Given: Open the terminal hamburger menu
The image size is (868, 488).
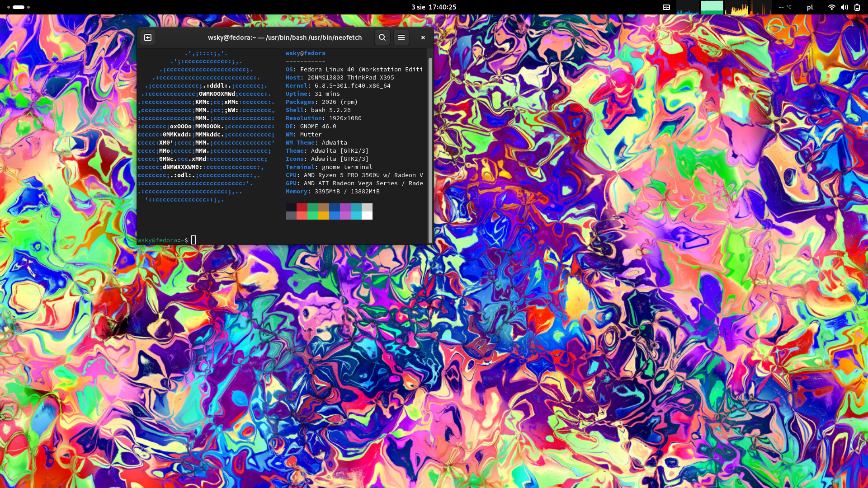Looking at the screenshot, I should point(401,38).
